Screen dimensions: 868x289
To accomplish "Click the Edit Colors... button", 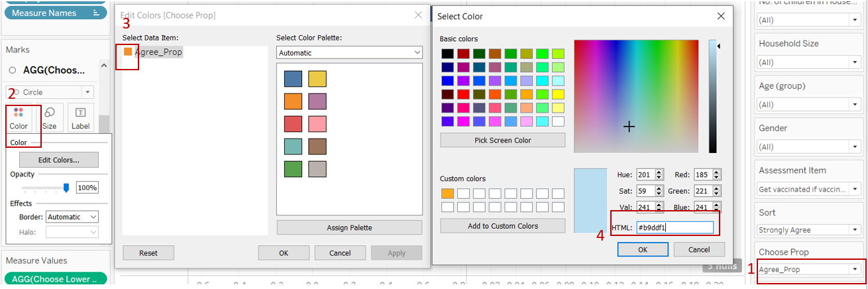I will [x=58, y=160].
